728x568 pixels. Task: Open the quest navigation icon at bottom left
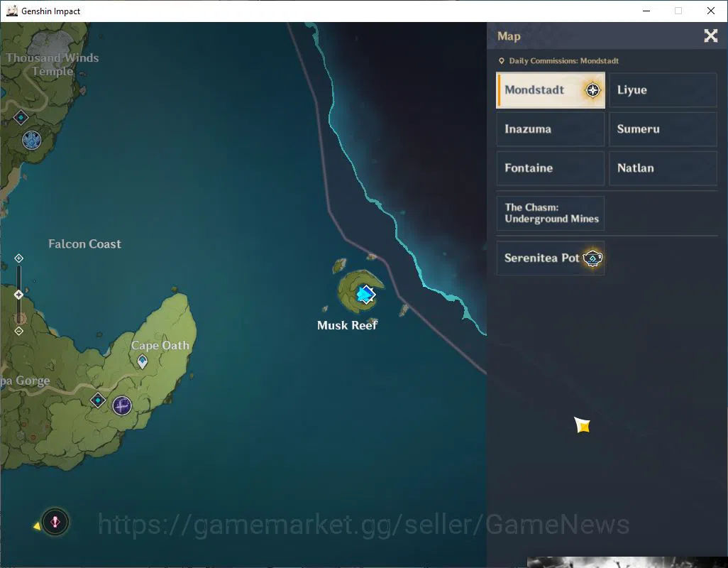click(55, 522)
